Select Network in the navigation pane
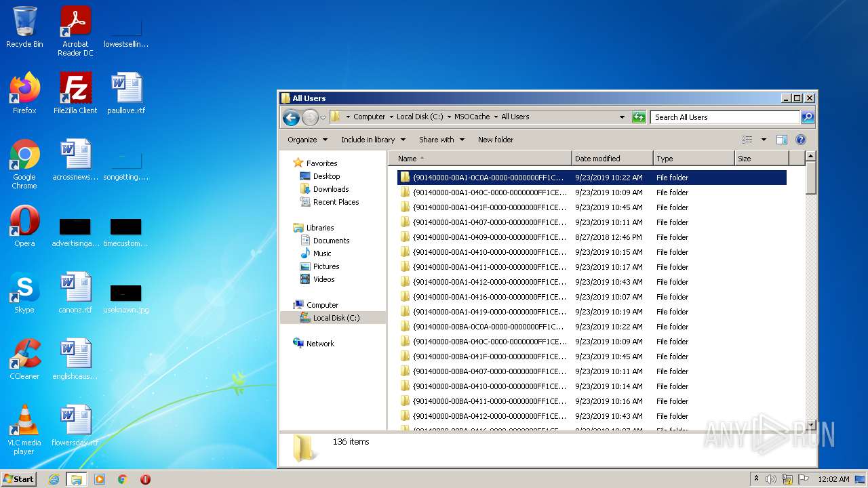This screenshot has height=488, width=868. pos(320,344)
